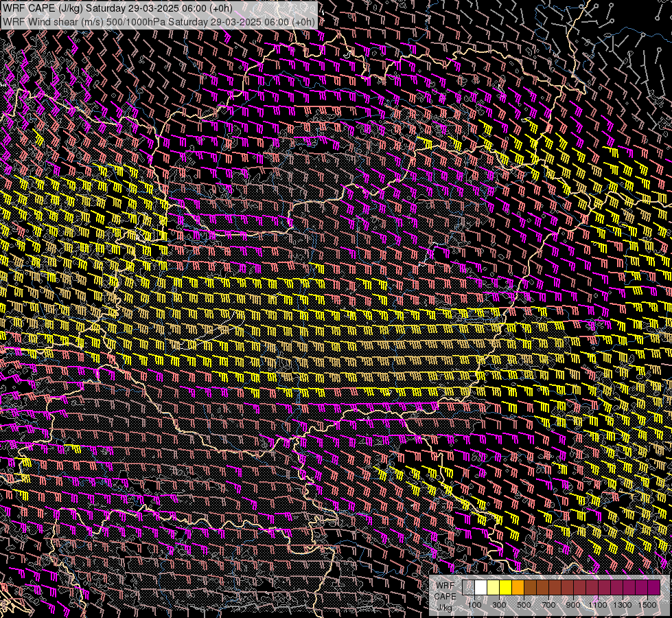Click the legend value 100
672x618 pixels.
[x=474, y=605]
